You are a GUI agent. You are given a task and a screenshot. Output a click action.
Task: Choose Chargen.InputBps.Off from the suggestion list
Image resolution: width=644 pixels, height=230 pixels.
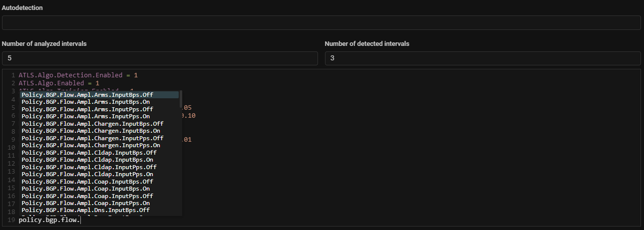(x=92, y=124)
